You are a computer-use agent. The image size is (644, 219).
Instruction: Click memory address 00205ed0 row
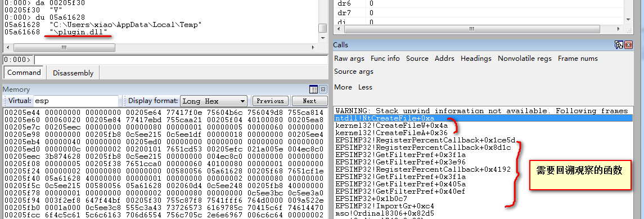pyautogui.click(x=164, y=149)
